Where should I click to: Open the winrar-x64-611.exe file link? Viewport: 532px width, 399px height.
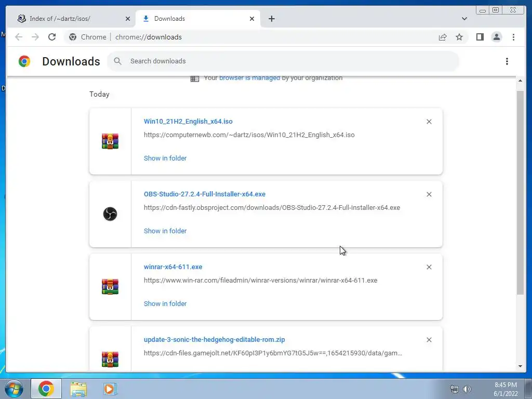(173, 267)
